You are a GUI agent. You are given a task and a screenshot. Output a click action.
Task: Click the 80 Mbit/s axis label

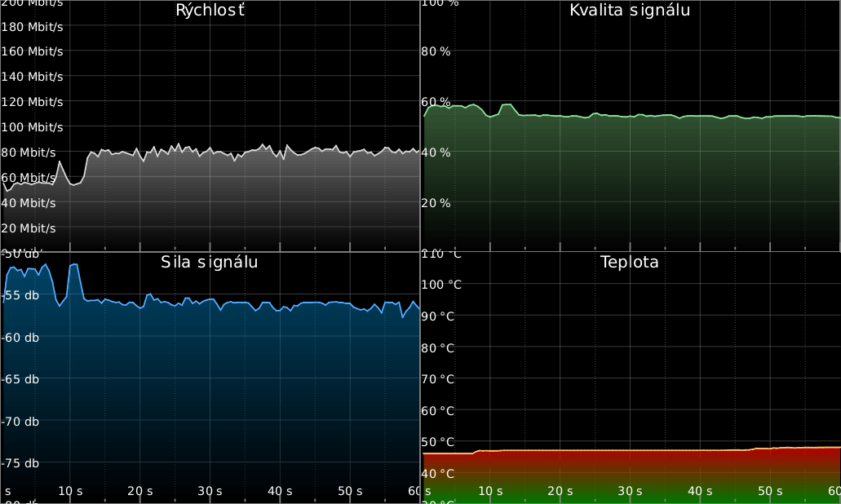pyautogui.click(x=29, y=153)
